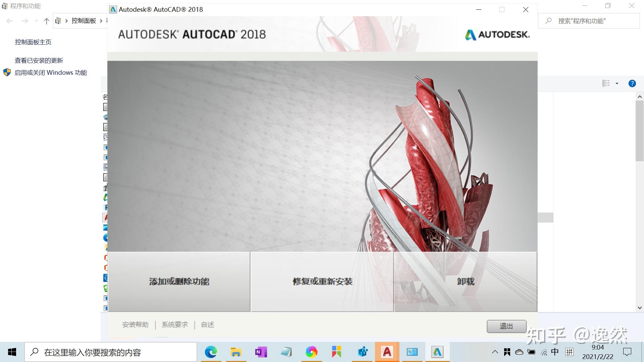Choose 修复或重新安装 in AutoCAD installer

[322, 282]
